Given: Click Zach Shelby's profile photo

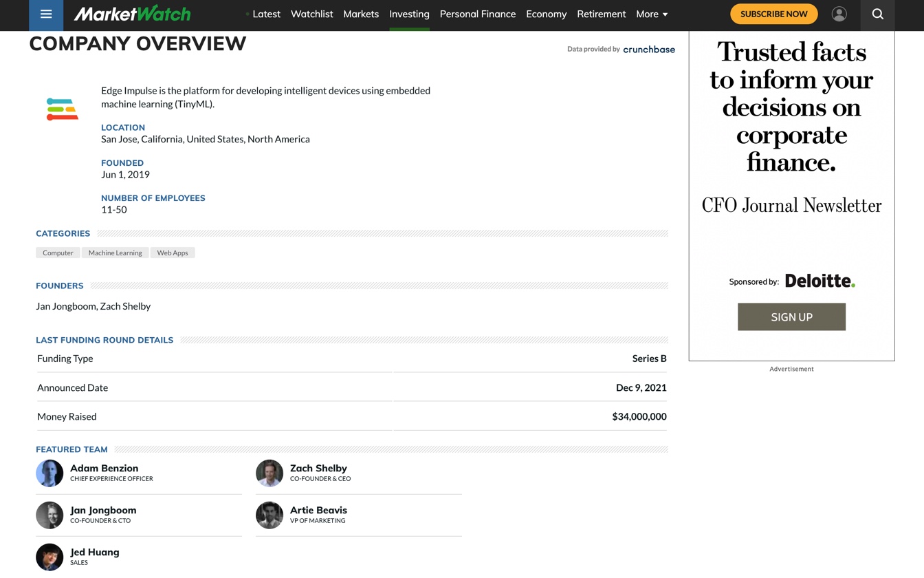Looking at the screenshot, I should [x=269, y=473].
